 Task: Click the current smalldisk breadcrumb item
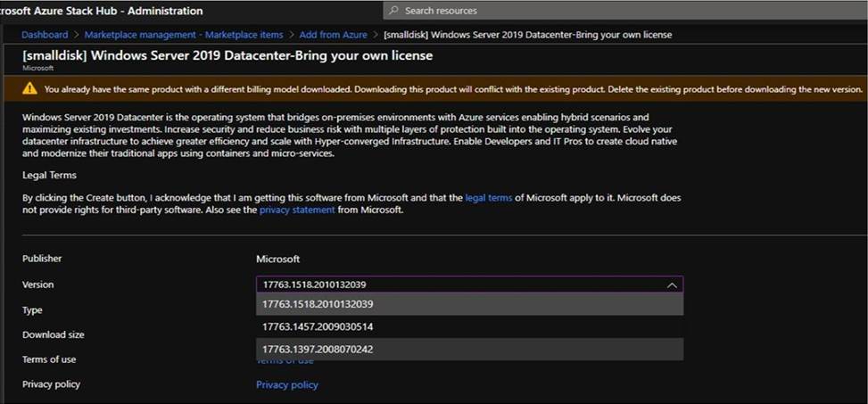coord(527,34)
